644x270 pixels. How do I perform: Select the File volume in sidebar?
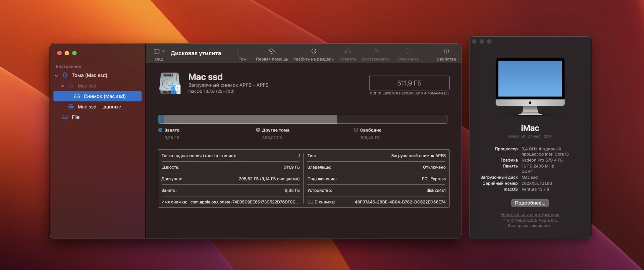pos(97,117)
